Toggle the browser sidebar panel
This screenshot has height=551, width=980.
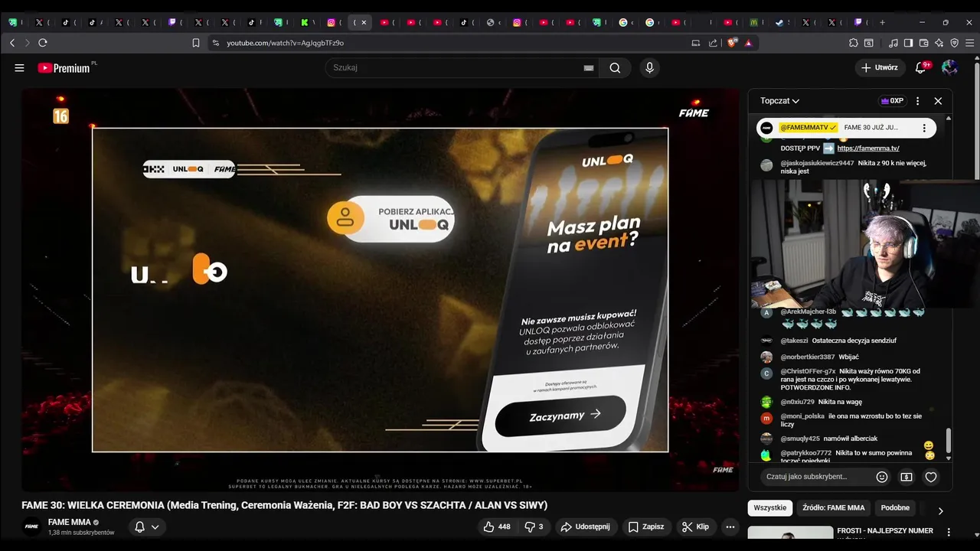point(909,43)
